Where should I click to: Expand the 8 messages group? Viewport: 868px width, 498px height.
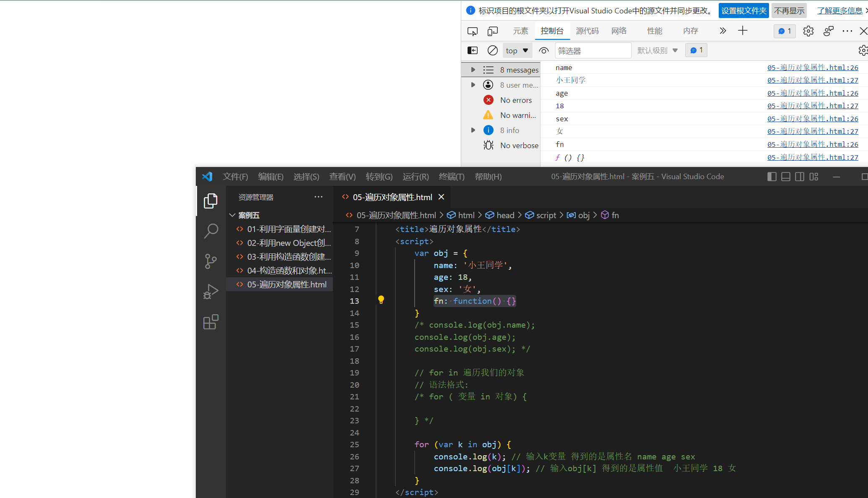point(473,70)
